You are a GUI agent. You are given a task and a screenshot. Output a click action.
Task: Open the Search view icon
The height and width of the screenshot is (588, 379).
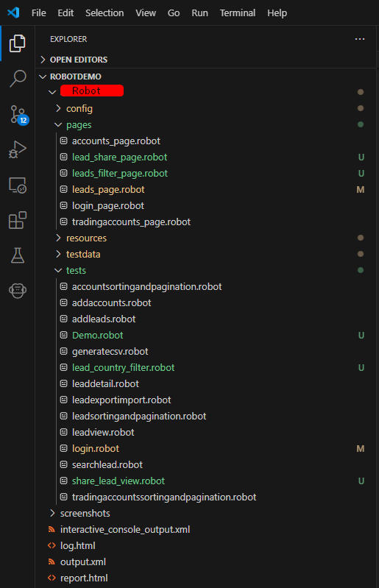(x=18, y=78)
